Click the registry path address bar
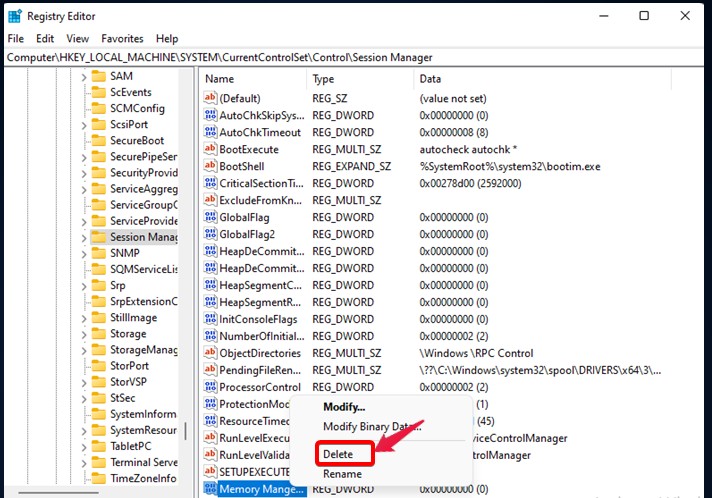The height and width of the screenshot is (498, 712). pos(300,57)
